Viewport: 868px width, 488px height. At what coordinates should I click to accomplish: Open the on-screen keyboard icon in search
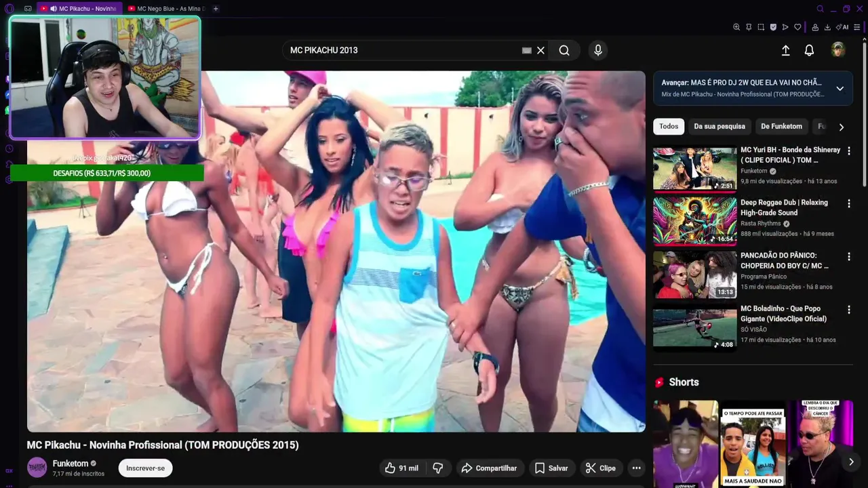click(527, 50)
